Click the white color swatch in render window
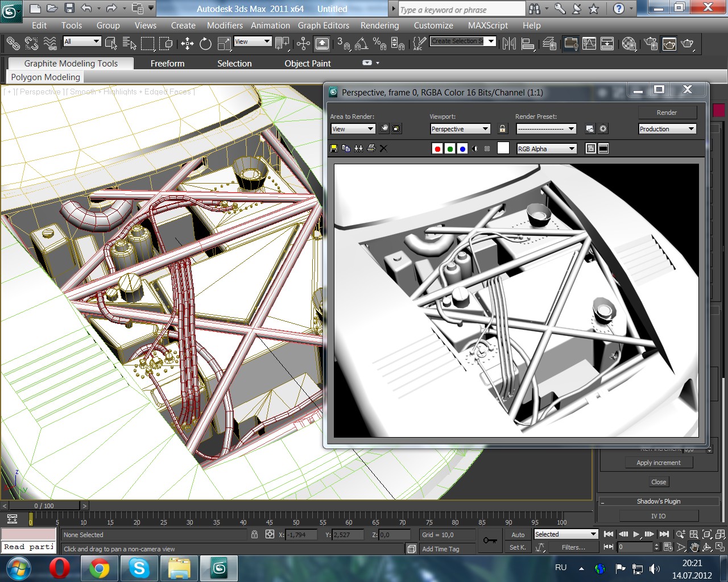The width and height of the screenshot is (728, 582). (503, 148)
